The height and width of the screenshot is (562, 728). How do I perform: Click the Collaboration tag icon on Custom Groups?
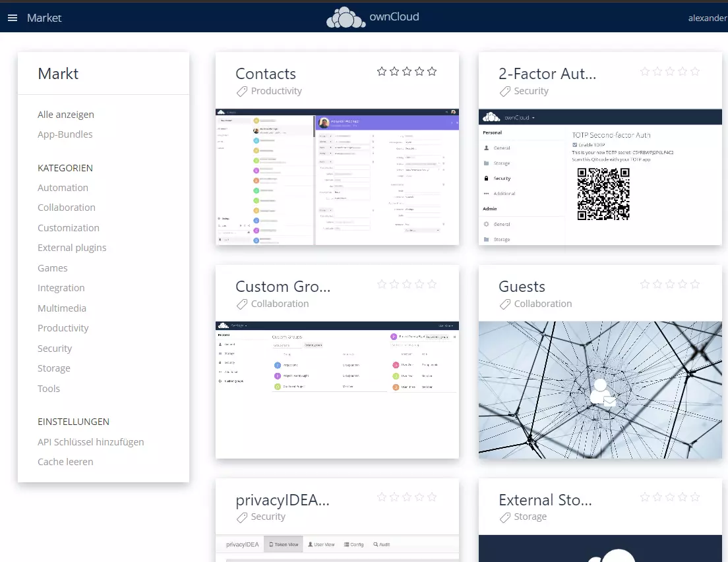241,304
